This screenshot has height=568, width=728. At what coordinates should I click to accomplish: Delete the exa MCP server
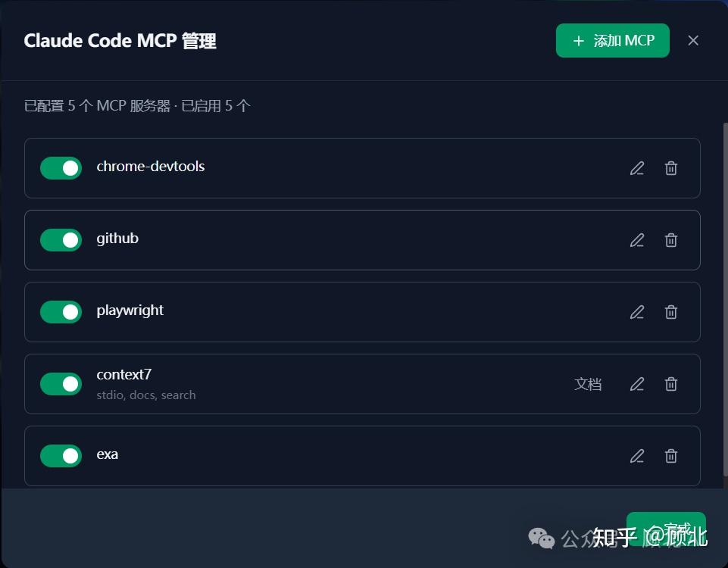coord(671,456)
